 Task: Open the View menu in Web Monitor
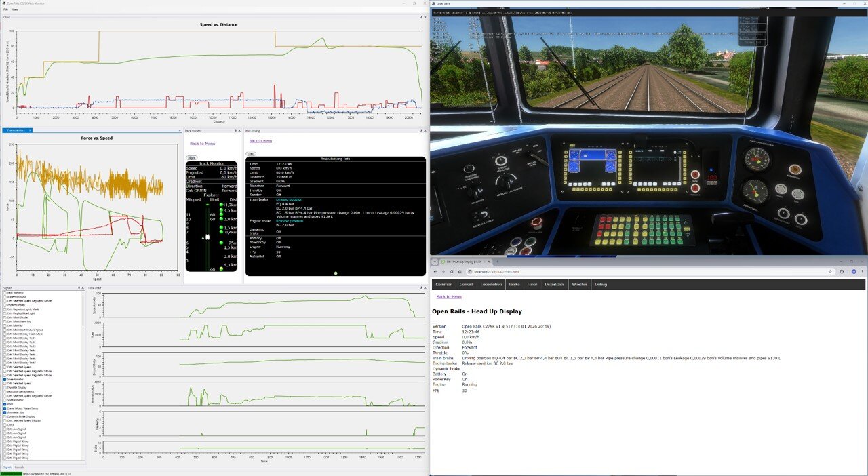[15, 10]
